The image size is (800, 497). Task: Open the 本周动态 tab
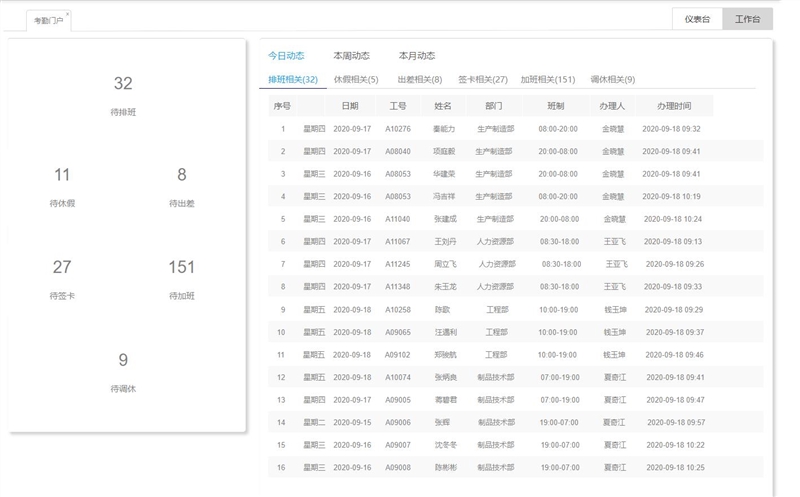pyautogui.click(x=351, y=56)
